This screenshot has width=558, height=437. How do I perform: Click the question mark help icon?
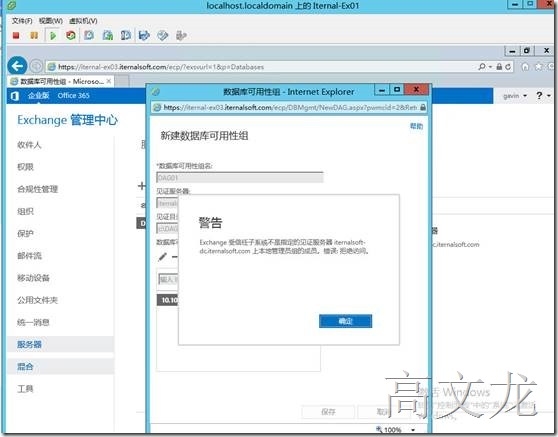tap(539, 95)
